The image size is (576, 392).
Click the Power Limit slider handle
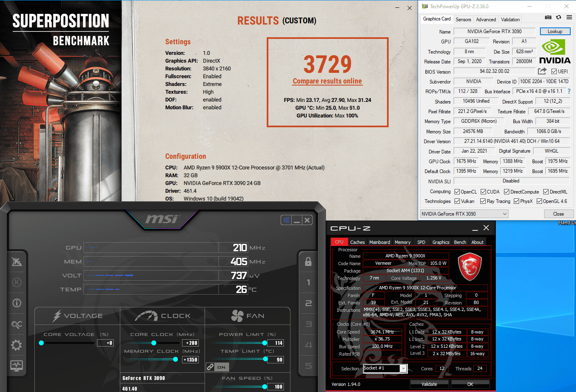click(265, 343)
